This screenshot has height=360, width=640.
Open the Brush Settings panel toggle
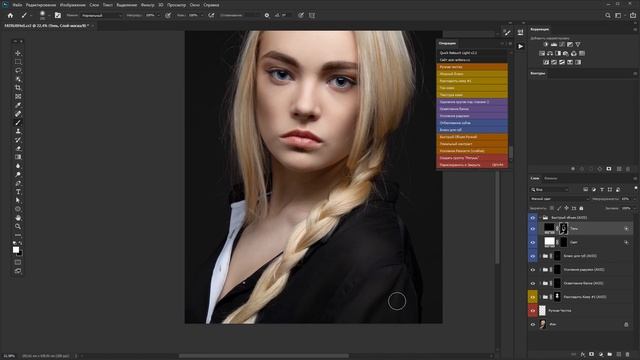[x=58, y=16]
